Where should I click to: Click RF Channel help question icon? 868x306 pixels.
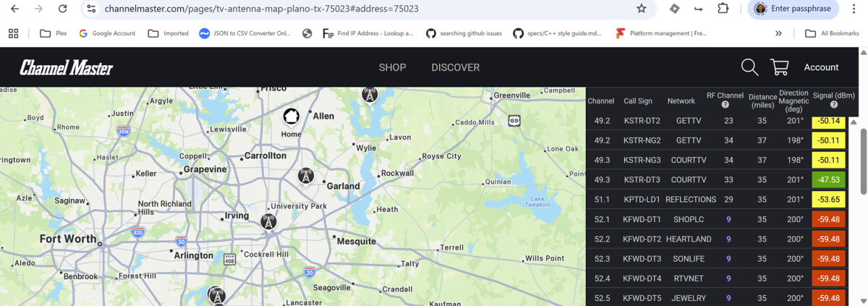tap(725, 105)
